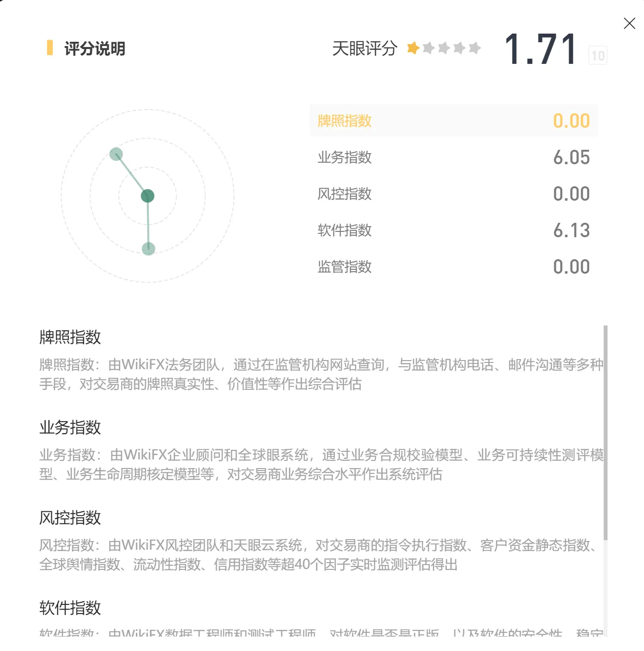Image resolution: width=644 pixels, height=651 pixels.
Task: Click the 1.71 overall score value
Action: point(541,49)
